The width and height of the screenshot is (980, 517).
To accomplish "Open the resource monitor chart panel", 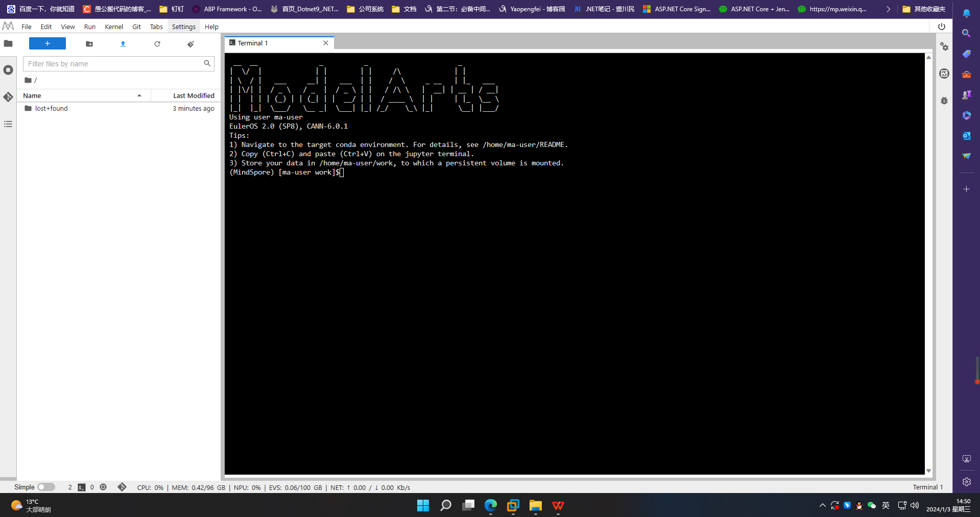I will [x=944, y=73].
